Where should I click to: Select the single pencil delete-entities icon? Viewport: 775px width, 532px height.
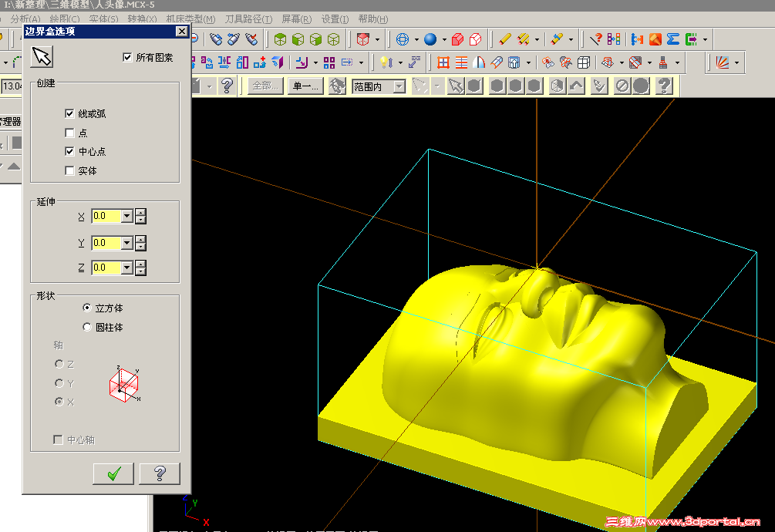504,39
